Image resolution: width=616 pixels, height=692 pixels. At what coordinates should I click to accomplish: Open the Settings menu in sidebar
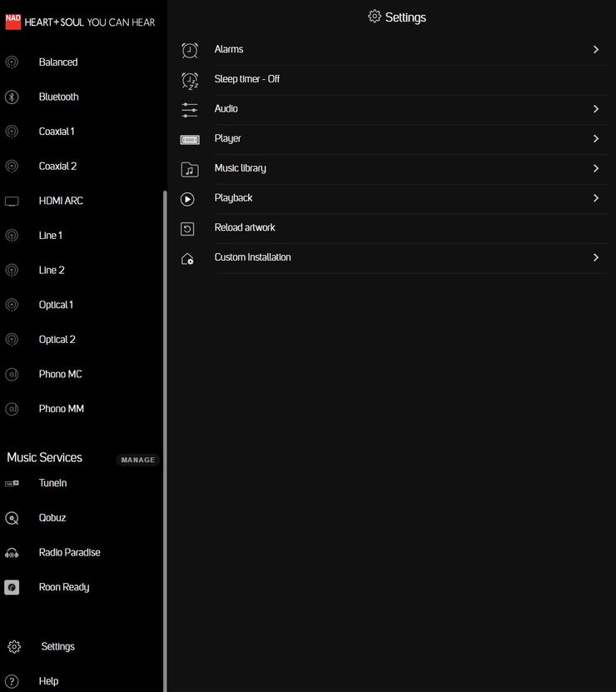(57, 646)
